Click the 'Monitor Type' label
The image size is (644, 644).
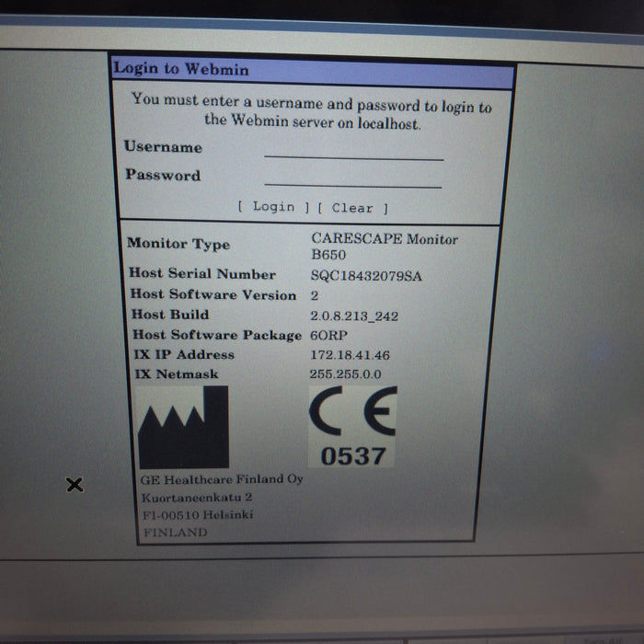pyautogui.click(x=178, y=244)
